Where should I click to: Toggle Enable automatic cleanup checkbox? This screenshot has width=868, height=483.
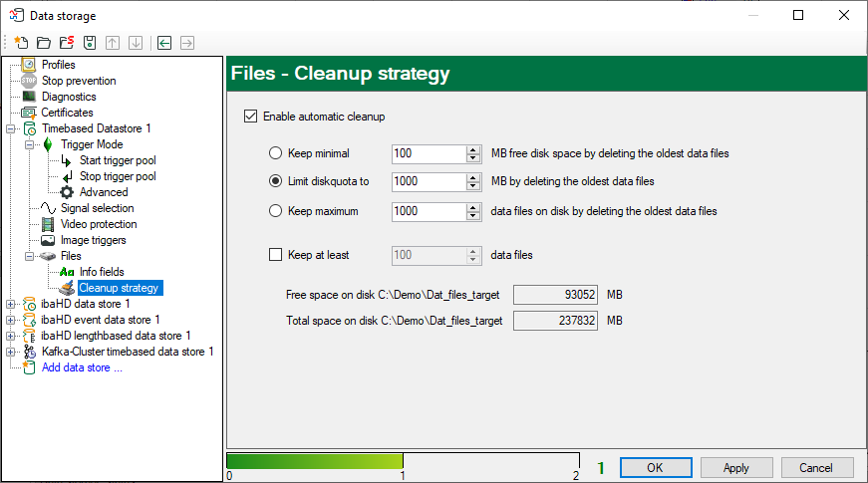(251, 117)
